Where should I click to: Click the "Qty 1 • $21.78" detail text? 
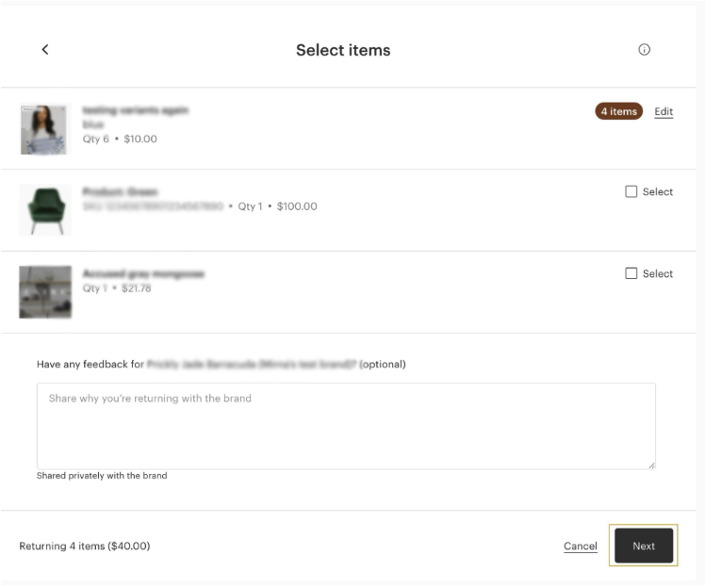point(117,288)
